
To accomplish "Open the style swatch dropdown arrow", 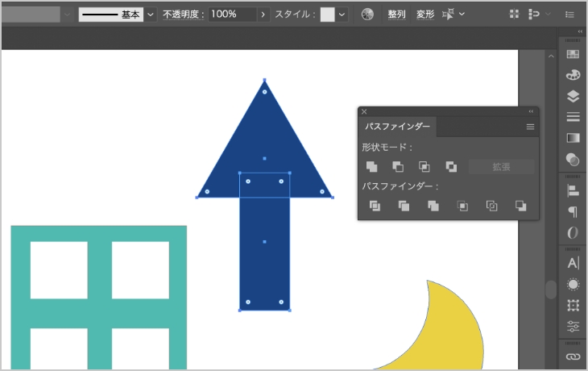I will (342, 15).
